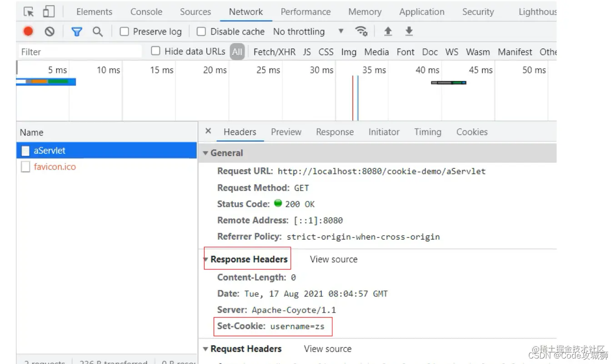Open network conditions wifi settings icon
Viewport: 615px width, 364px height.
[x=361, y=31]
